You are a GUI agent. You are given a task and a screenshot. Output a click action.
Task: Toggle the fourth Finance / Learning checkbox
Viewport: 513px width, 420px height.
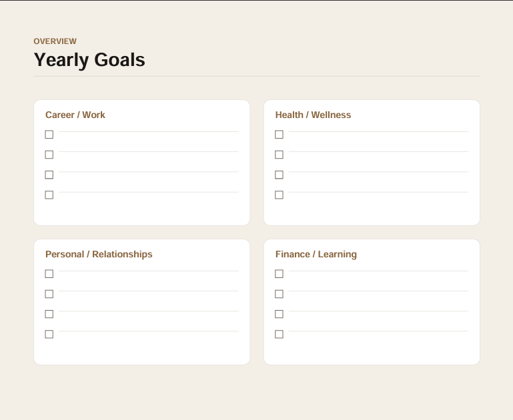(279, 334)
